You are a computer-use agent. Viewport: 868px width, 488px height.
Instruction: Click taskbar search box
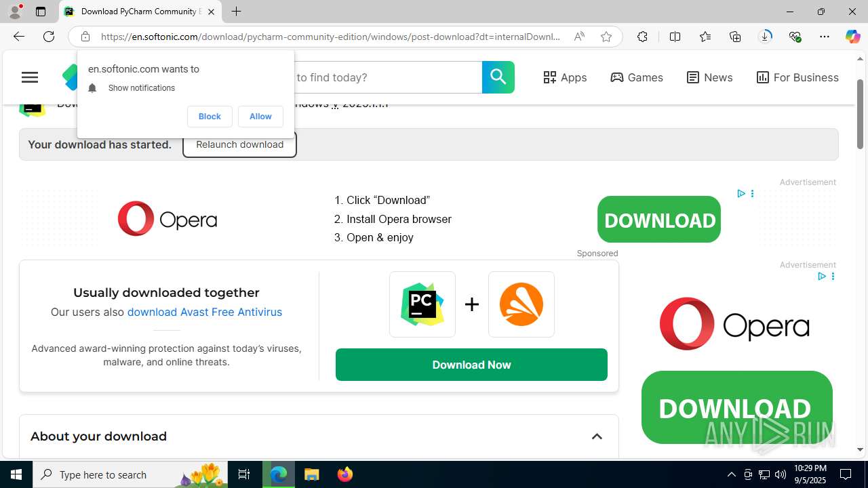point(132,474)
